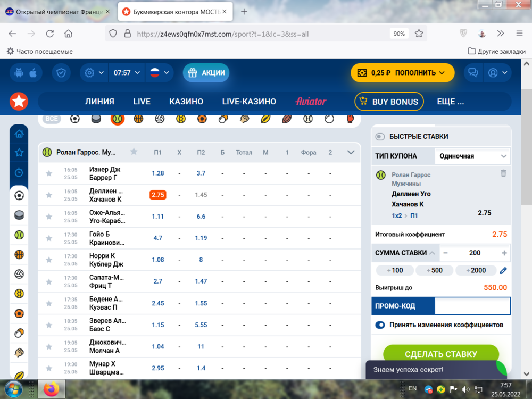532x399 pixels.
Task: Click the СДЕЛАТЬ СТАВКУ button
Action: (441, 354)
